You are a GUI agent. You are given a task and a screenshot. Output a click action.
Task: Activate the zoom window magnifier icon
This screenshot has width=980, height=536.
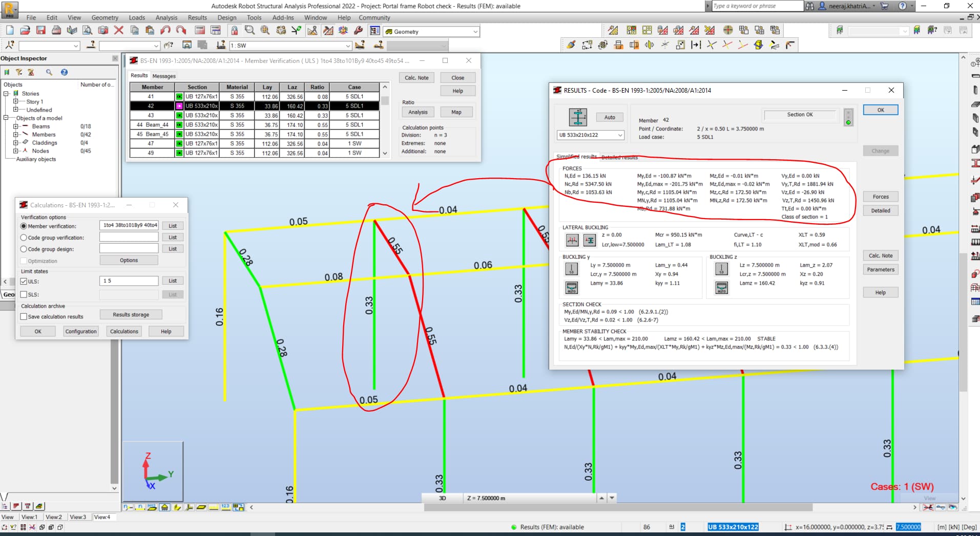click(249, 30)
